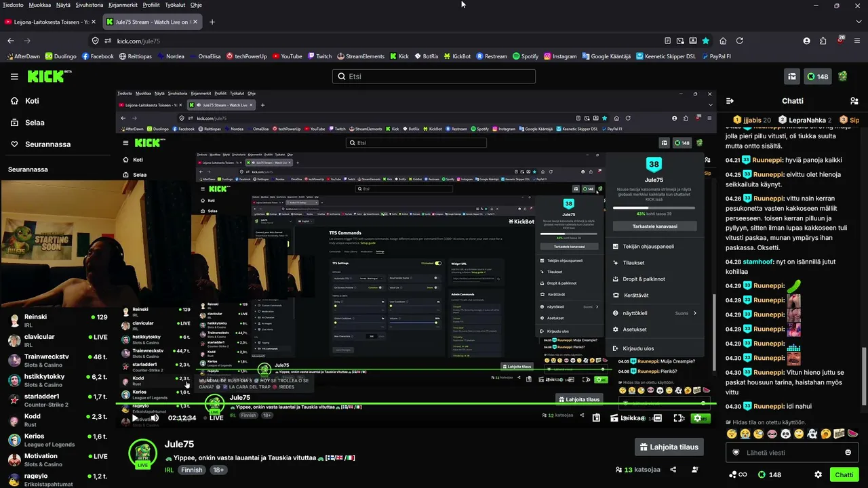Open Spotify bookmark

tap(526, 56)
